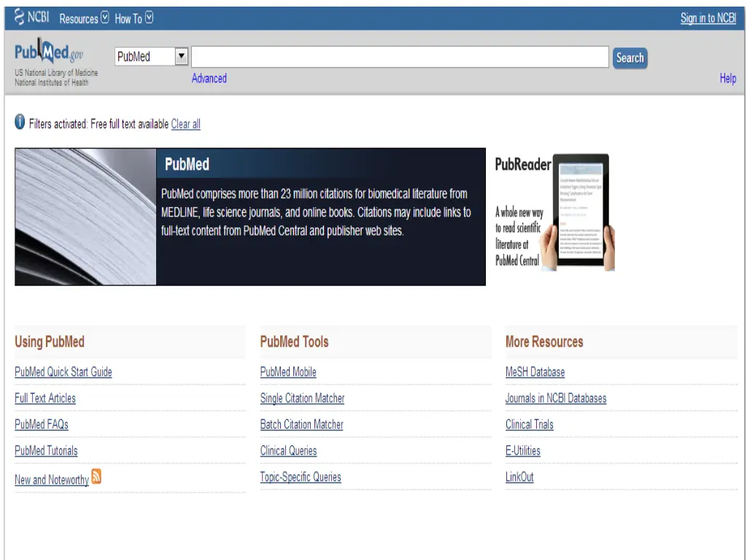
Task: Open Topic-Specific Queries
Action: (301, 477)
